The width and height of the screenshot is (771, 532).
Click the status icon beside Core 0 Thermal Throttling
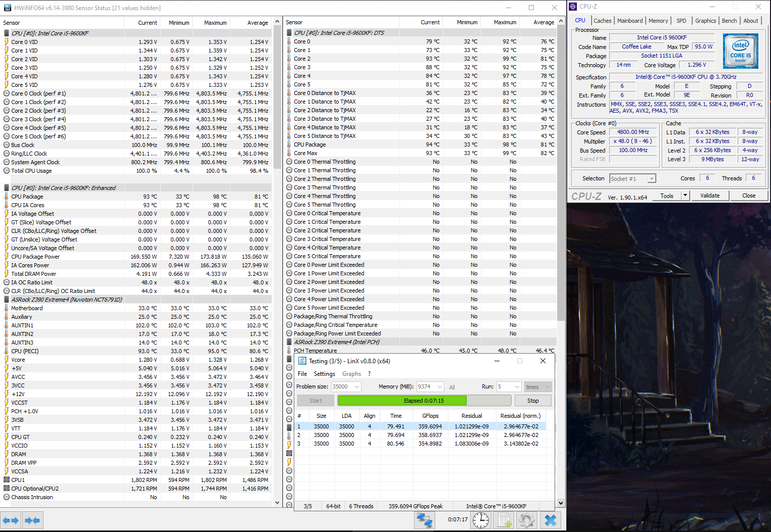289,162
